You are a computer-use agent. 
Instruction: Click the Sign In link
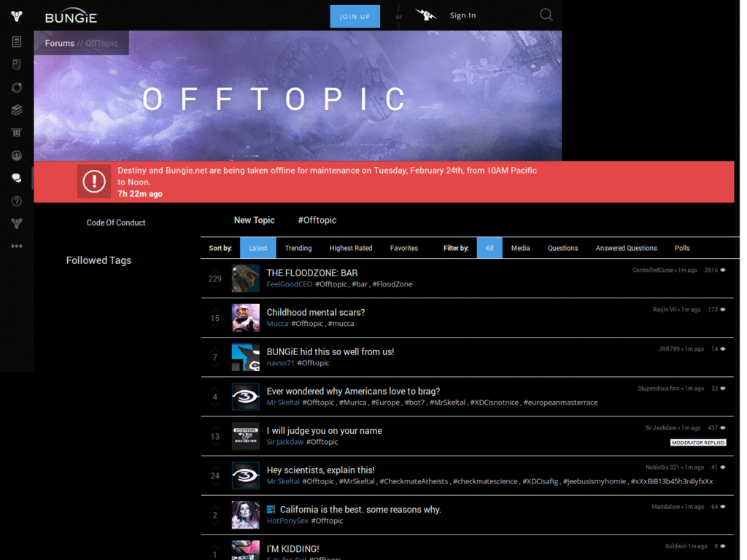point(462,15)
